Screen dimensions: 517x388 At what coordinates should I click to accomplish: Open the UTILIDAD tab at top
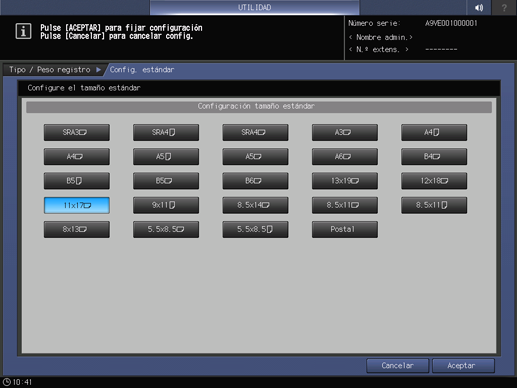tap(255, 7)
